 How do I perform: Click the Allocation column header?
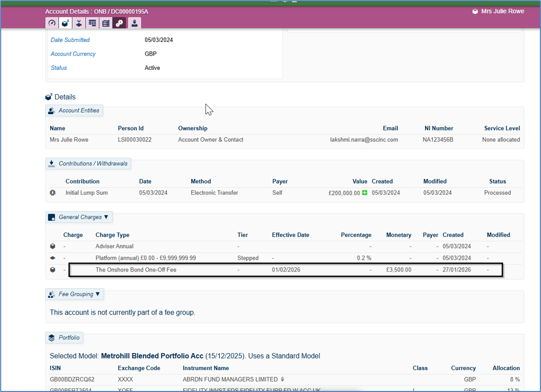pyautogui.click(x=506, y=368)
